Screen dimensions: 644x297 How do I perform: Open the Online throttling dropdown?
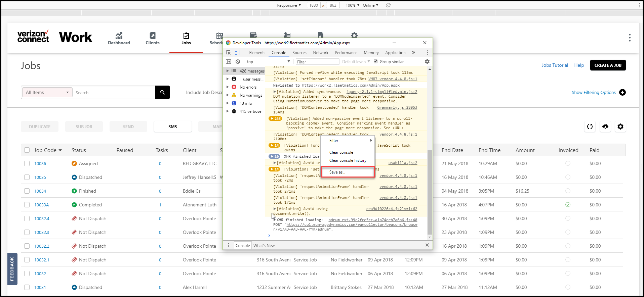pyautogui.click(x=371, y=5)
